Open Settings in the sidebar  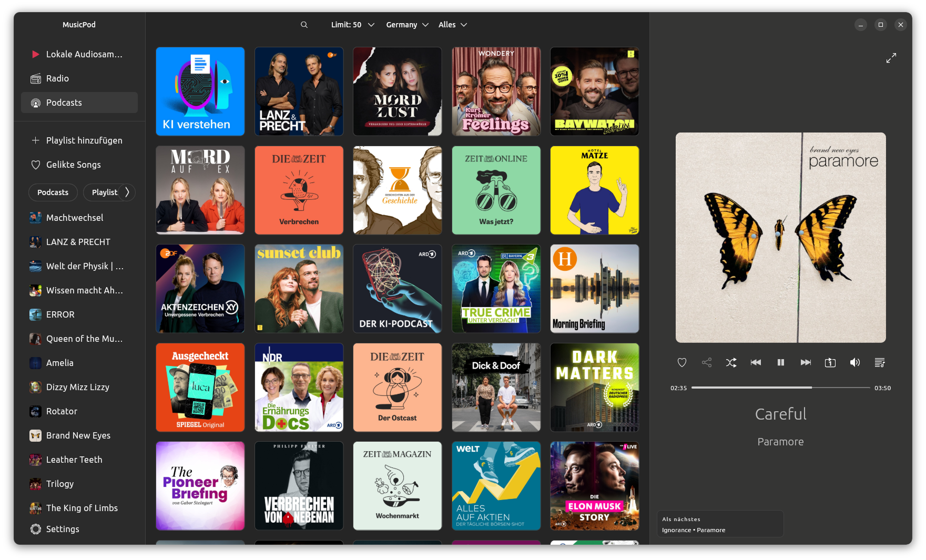79,529
